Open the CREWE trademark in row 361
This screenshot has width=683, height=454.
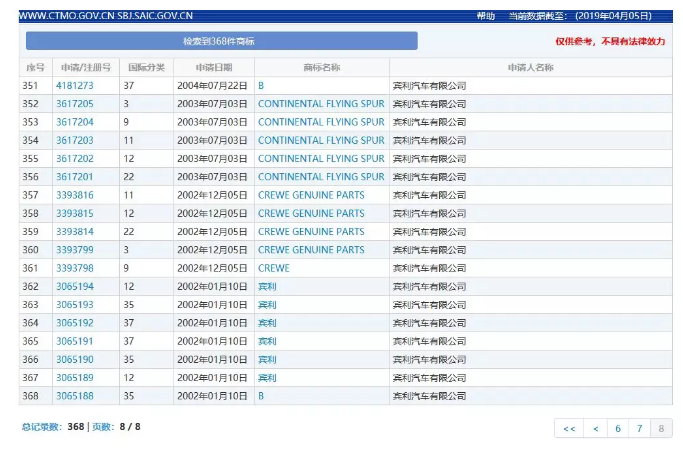click(x=273, y=268)
